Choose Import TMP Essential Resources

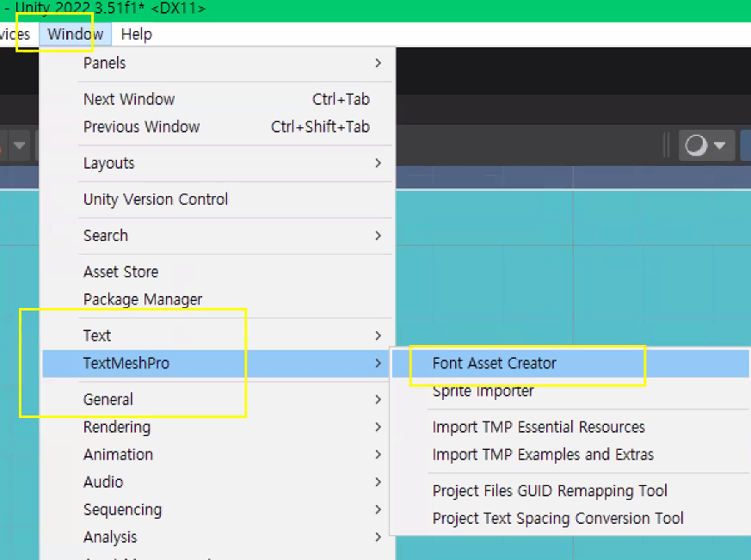pos(570,427)
